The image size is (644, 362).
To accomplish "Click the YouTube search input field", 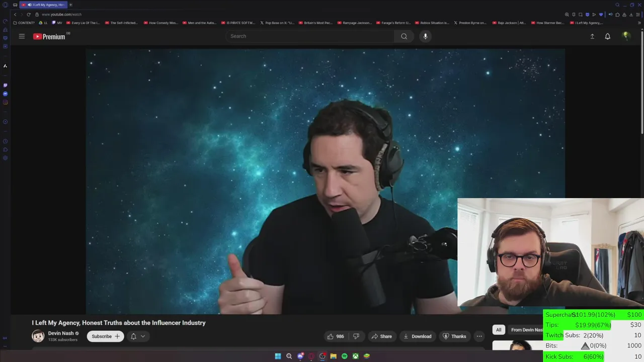I will [x=310, y=36].
